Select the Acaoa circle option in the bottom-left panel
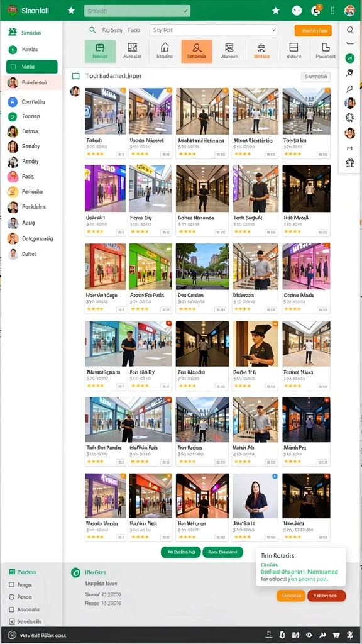This screenshot has width=362, height=644. [x=11, y=597]
